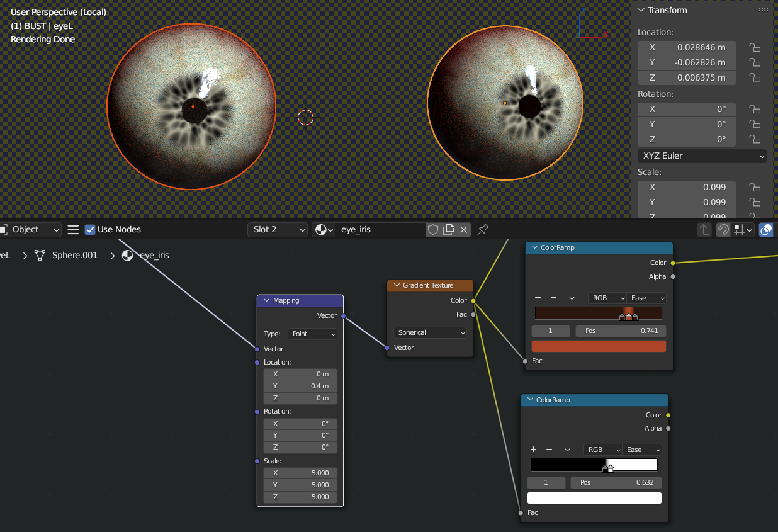
Task: Unlink the eye_iris material with the X icon
Action: [464, 230]
